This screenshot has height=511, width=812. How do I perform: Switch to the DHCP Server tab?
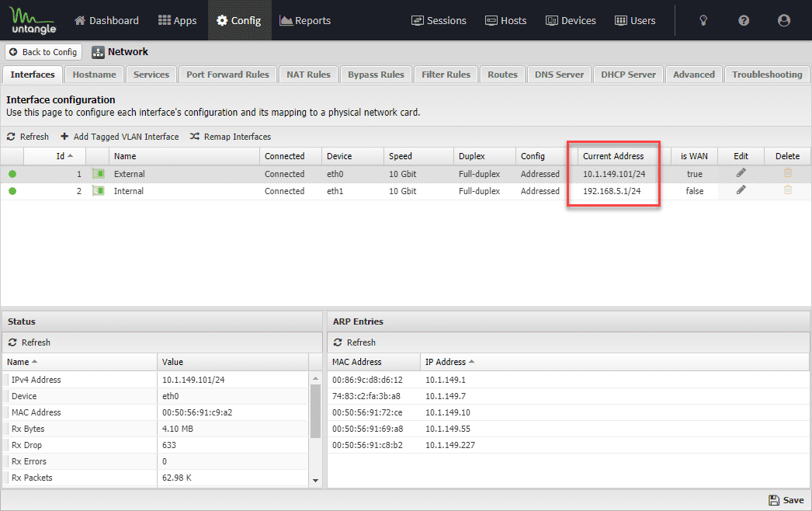[x=628, y=75]
